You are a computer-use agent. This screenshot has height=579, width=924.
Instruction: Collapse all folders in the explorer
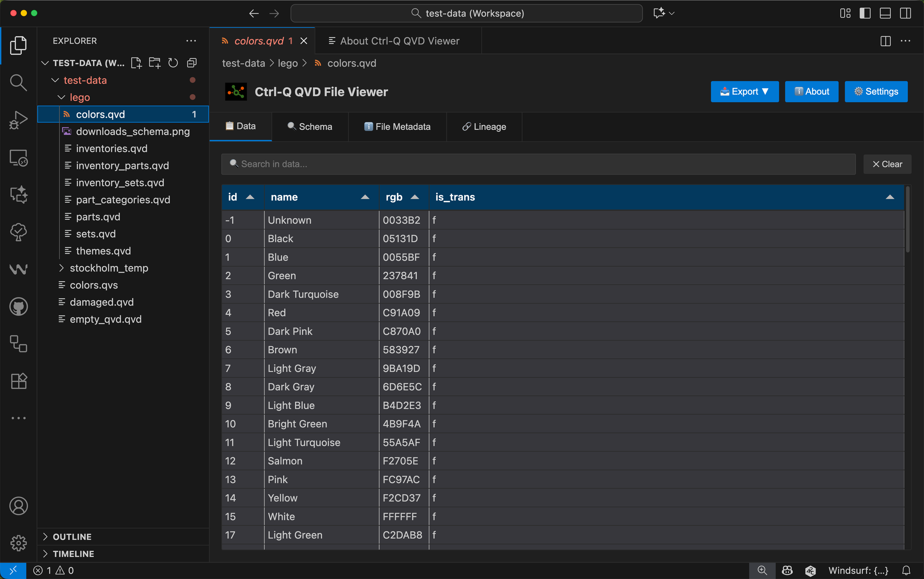(x=192, y=63)
